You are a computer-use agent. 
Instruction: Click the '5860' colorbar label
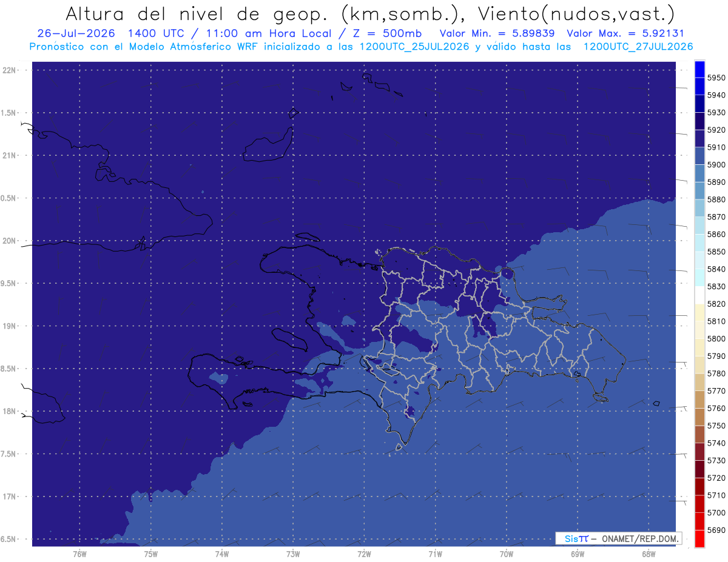[x=716, y=234]
